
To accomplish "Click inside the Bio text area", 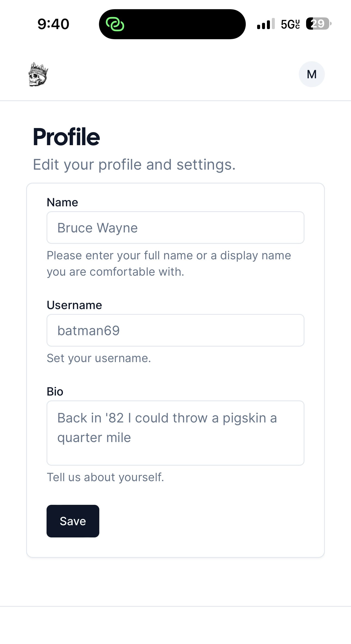I will click(x=175, y=433).
